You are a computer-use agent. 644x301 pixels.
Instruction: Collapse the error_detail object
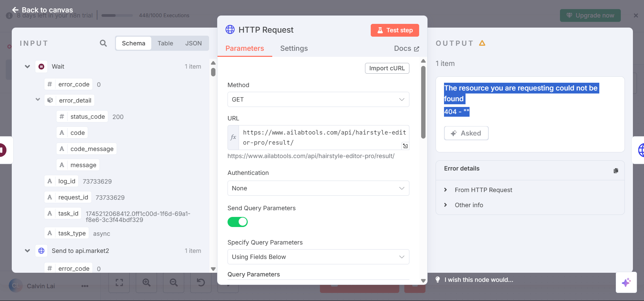[38, 100]
